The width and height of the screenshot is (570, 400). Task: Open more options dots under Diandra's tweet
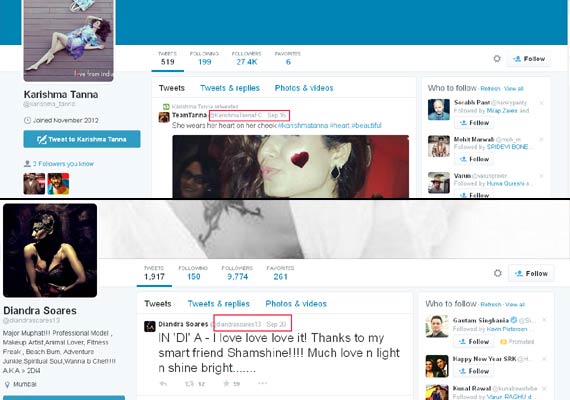(262, 383)
